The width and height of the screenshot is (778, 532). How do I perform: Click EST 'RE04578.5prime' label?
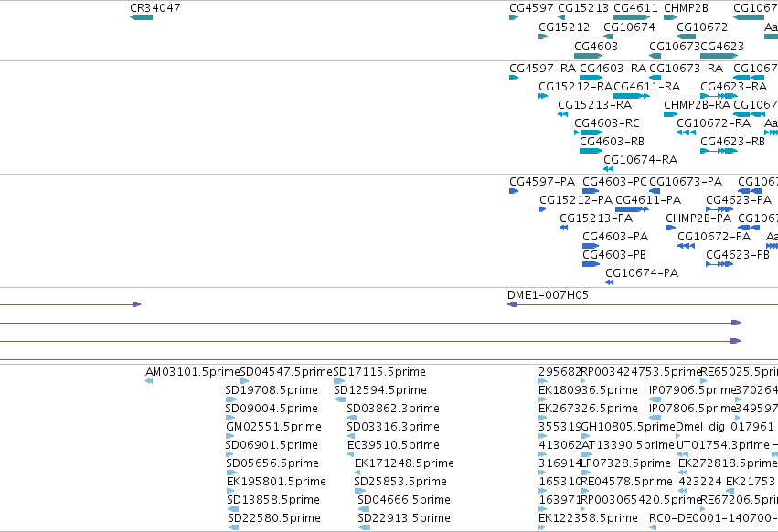[626, 482]
